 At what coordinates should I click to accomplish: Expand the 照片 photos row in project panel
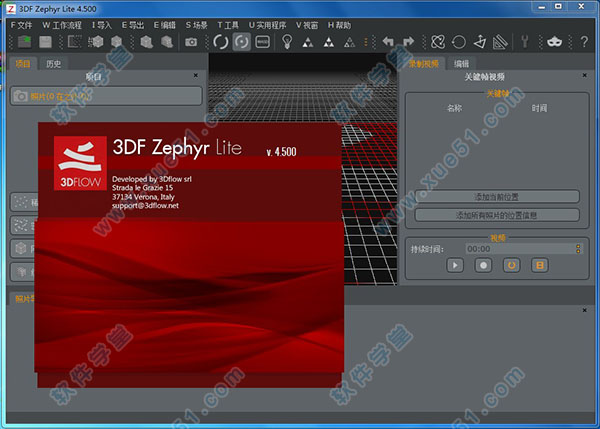point(106,96)
